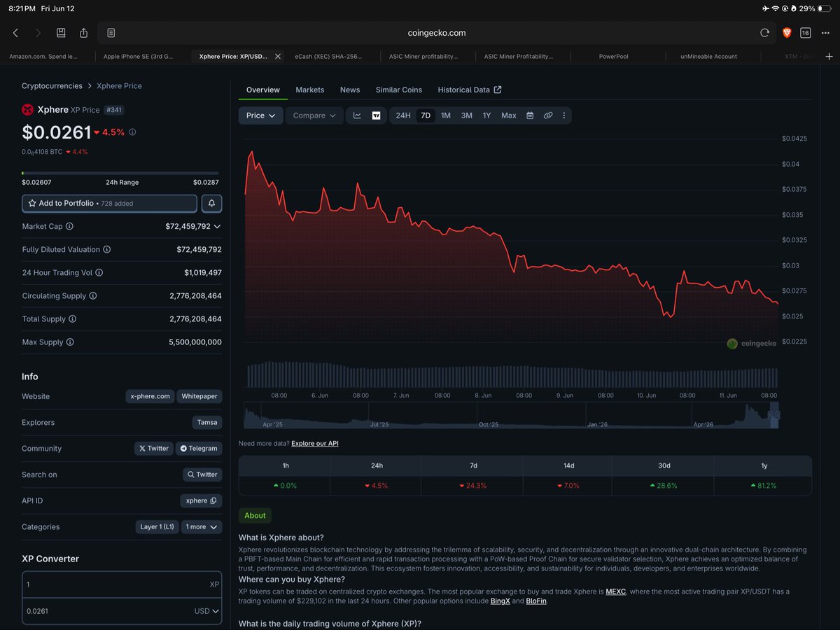
Task: Open browser three-dot menu
Action: pos(825,33)
